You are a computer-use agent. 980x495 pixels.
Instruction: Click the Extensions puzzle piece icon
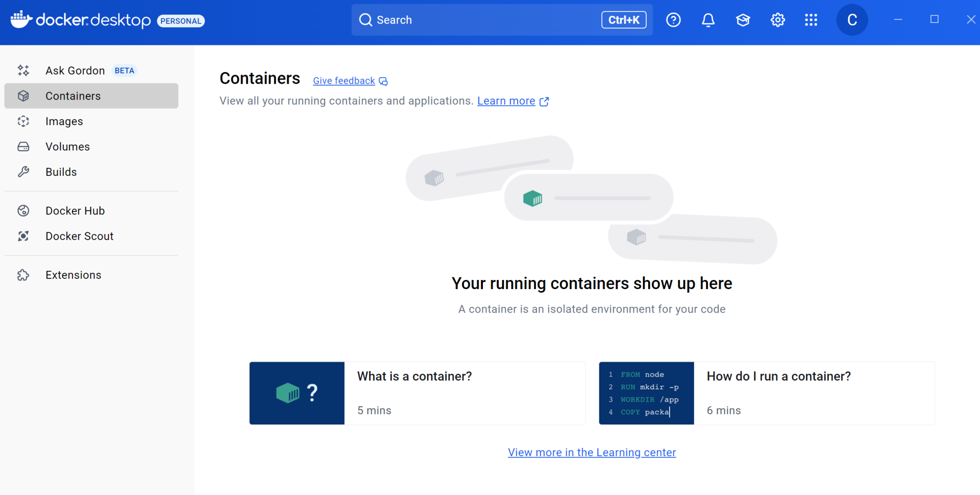pos(23,275)
